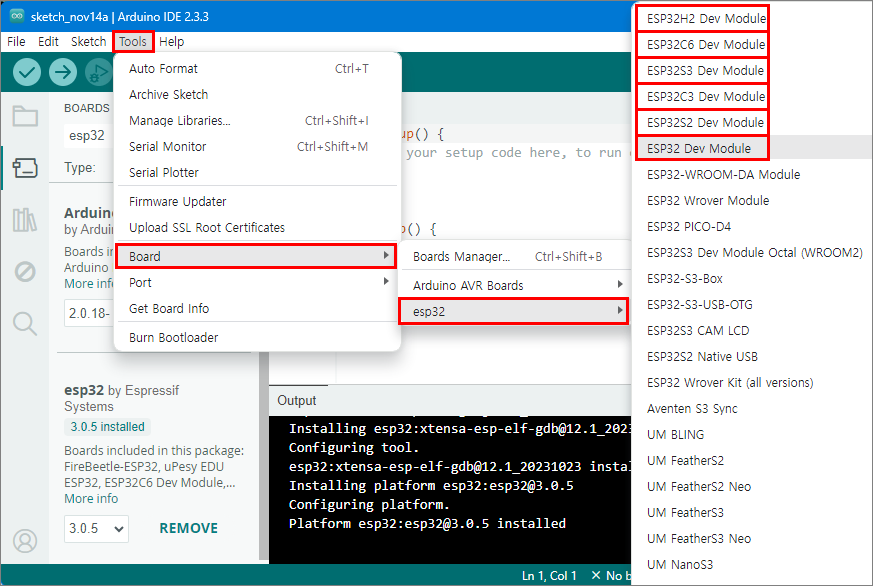Expand the Port submenu
The width and height of the screenshot is (873, 586).
click(x=257, y=283)
